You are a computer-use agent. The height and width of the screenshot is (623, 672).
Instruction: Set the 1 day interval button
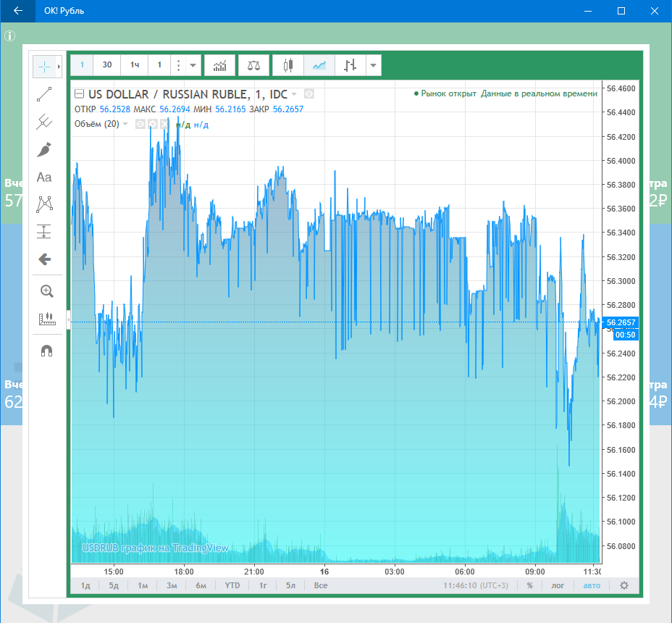pyautogui.click(x=159, y=64)
